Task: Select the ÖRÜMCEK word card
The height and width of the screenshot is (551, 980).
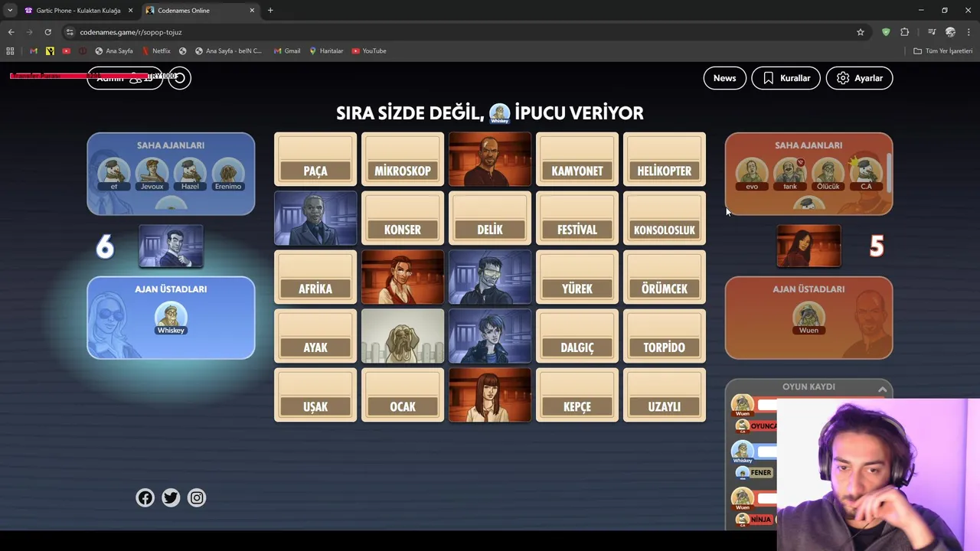Action: click(665, 277)
